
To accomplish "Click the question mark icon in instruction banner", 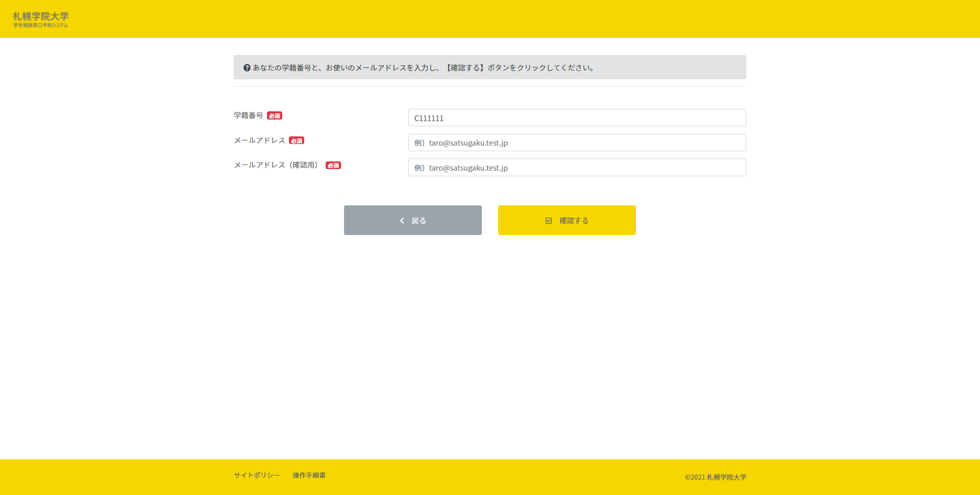I will [x=247, y=67].
